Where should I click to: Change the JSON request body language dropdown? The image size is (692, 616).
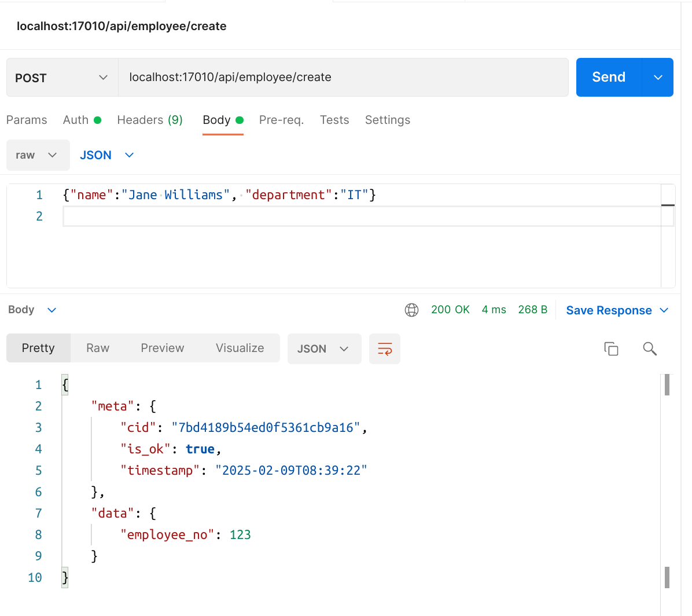106,155
